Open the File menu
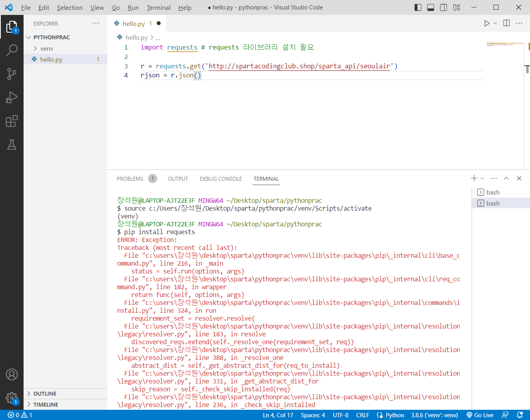The width and height of the screenshot is (530, 420). [x=26, y=7]
